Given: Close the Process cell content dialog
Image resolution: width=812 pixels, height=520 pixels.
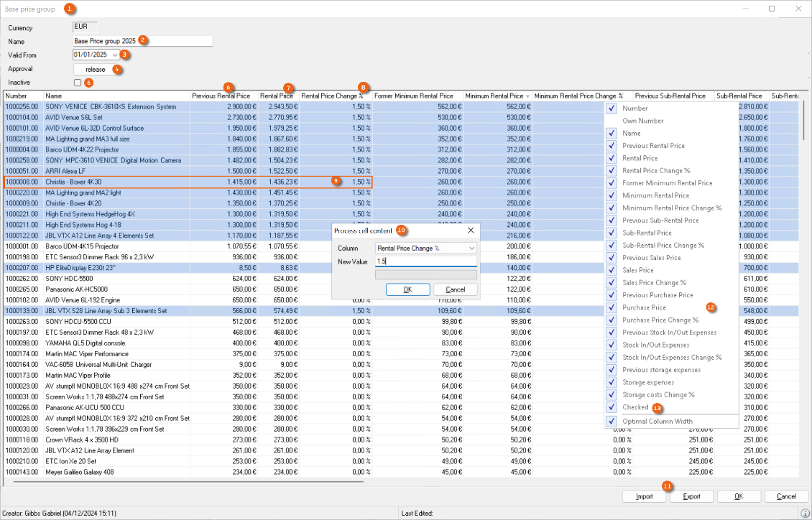Looking at the screenshot, I should coord(471,231).
